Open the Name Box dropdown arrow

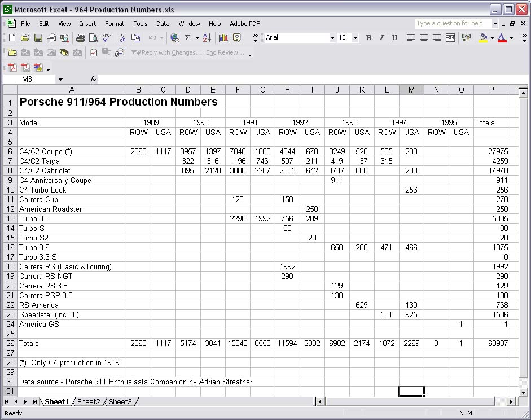tap(60, 79)
